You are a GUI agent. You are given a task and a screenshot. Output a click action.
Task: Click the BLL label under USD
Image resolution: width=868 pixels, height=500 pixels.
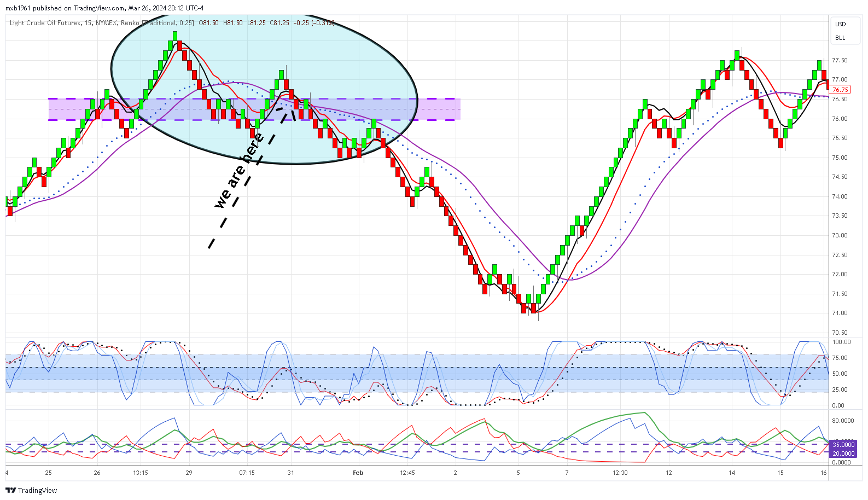840,38
